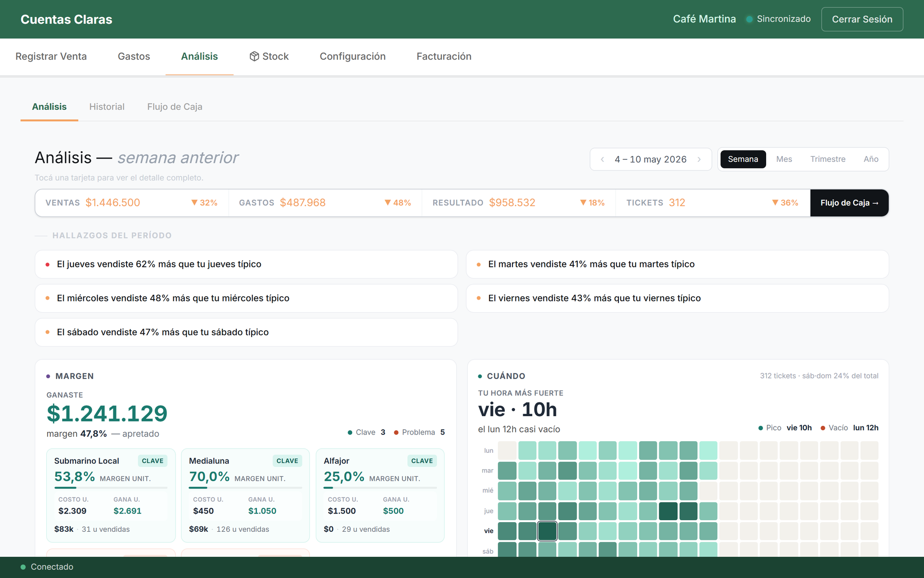The image size is (924, 578).
Task: Open the Tickets 312 summary
Action: 713,203
